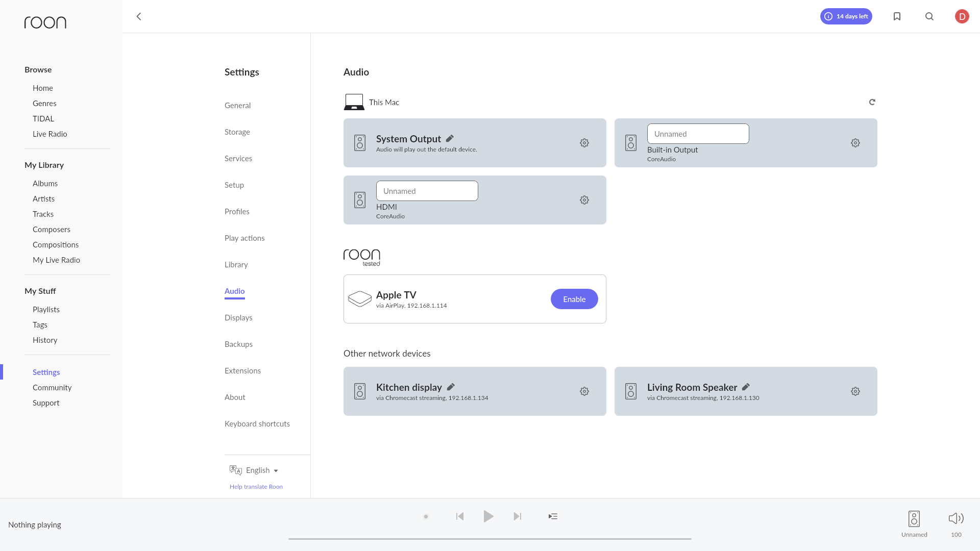Open Live Radio in sidebar
Screen dimensions: 980x551
[50, 134]
